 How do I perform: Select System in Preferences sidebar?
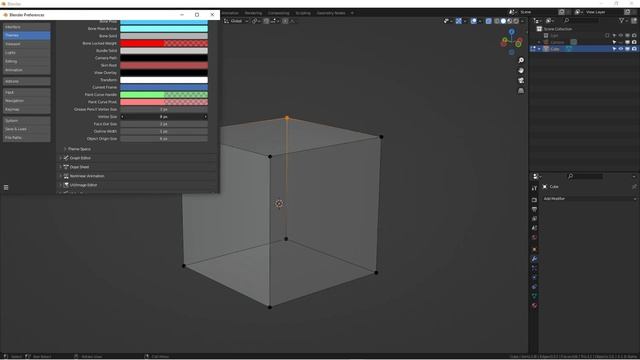pyautogui.click(x=27, y=121)
